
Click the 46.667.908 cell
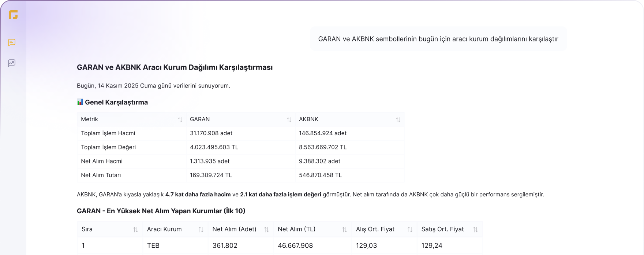(295, 246)
